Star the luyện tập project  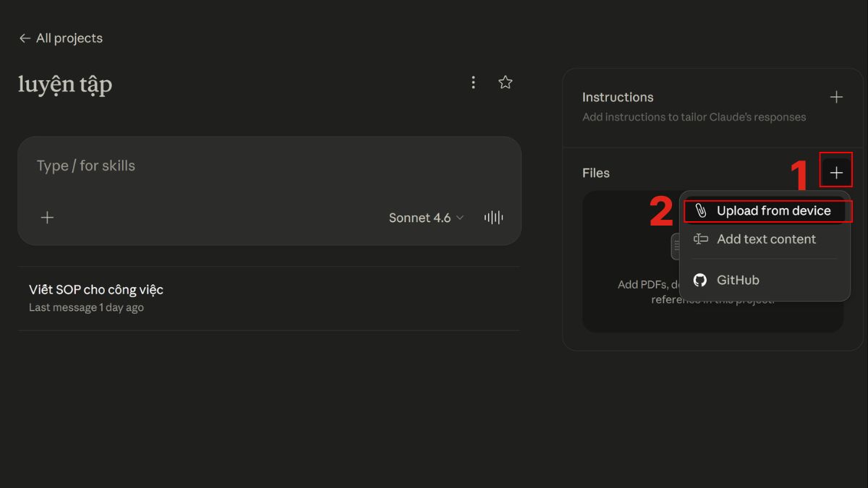pos(506,82)
